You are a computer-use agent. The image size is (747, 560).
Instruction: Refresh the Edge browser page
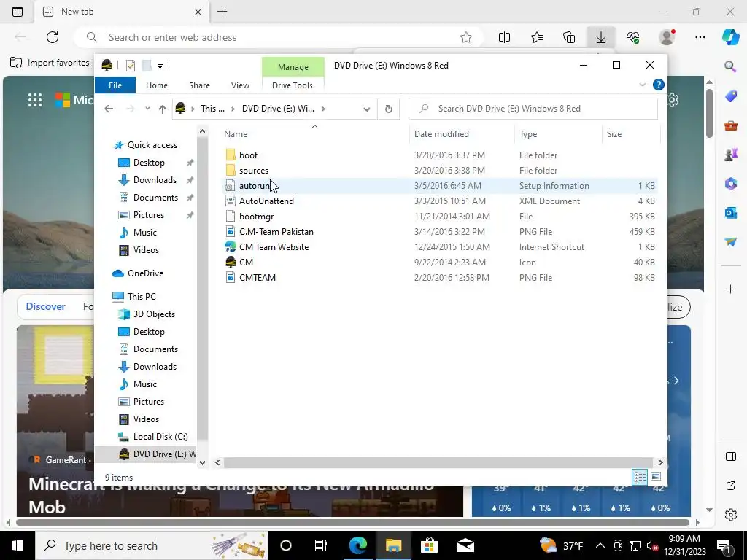coord(53,37)
